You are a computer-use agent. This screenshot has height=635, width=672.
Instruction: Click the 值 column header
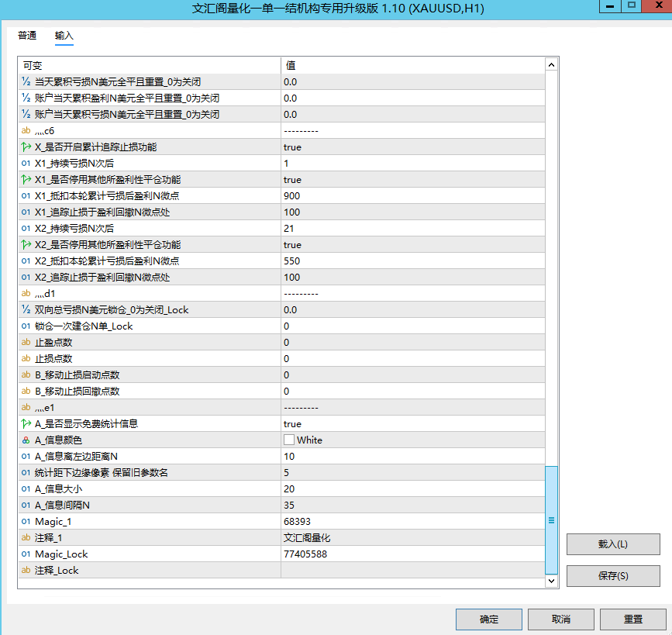pyautogui.click(x=412, y=65)
